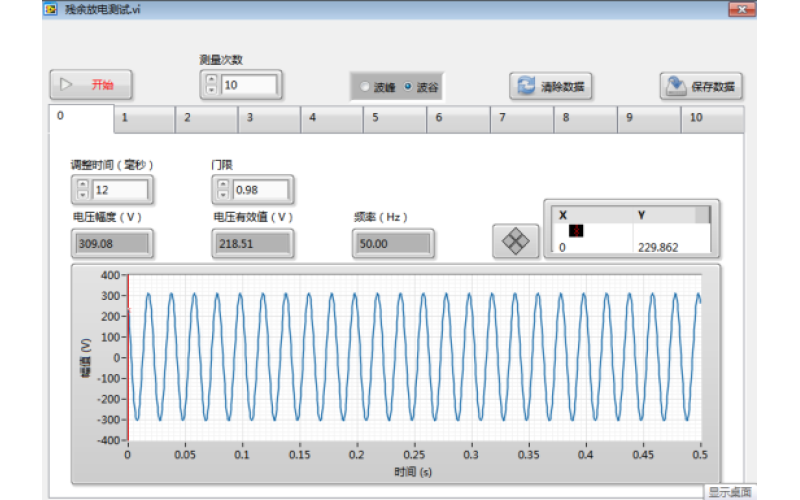The image size is (800, 500).
Task: Click the 门限 value field
Action: point(260,189)
